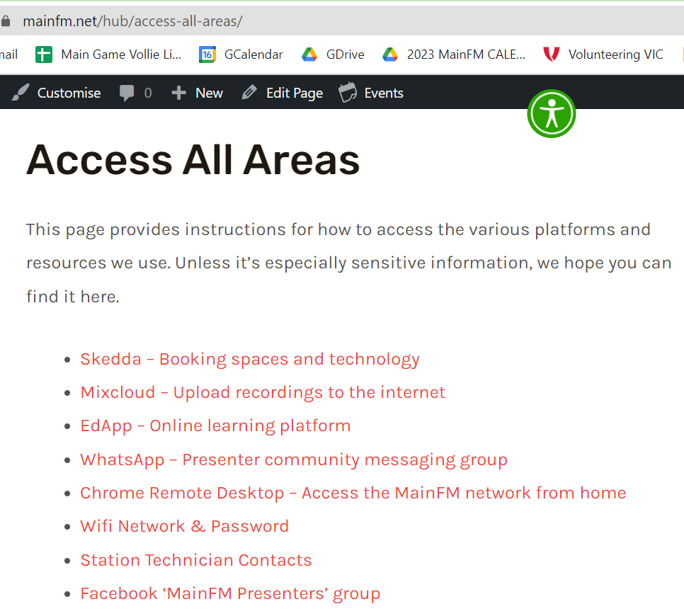The image size is (684, 616).
Task: Click the Volunteering VIC bookmark icon
Action: pyautogui.click(x=551, y=55)
